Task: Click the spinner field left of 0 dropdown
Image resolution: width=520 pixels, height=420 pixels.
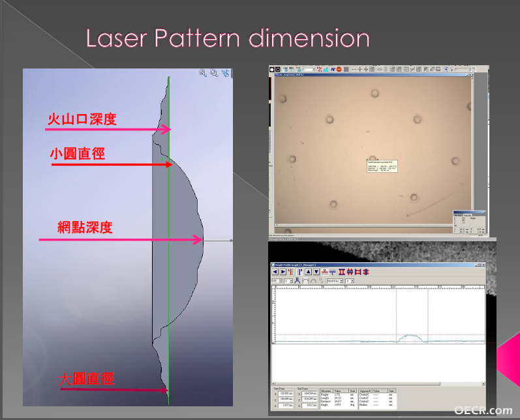Action: coord(277,281)
